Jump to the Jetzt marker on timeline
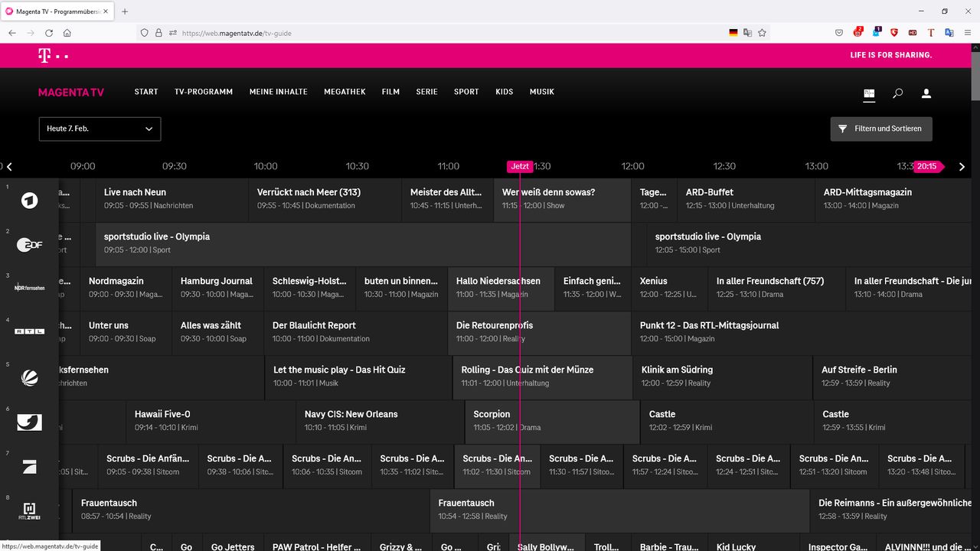 (x=520, y=166)
